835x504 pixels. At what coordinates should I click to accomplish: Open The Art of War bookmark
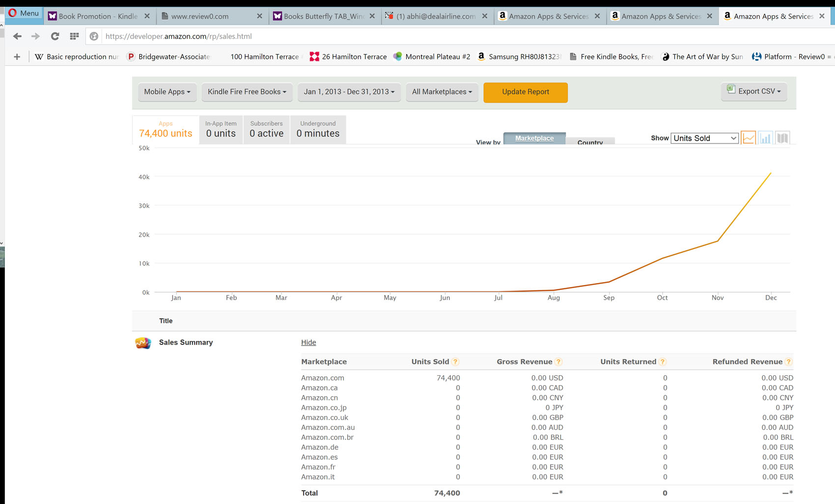[x=702, y=57]
